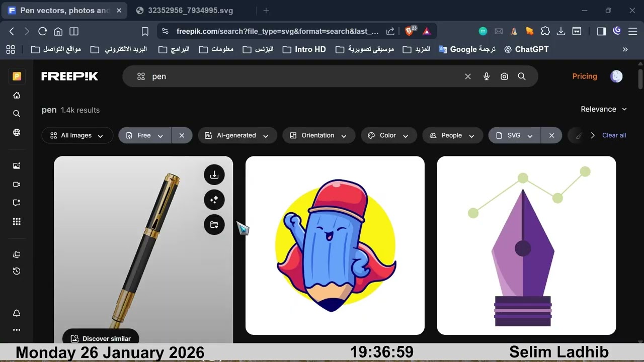Open the Google ترجمة bookmark
The image size is (644, 362).
[467, 49]
